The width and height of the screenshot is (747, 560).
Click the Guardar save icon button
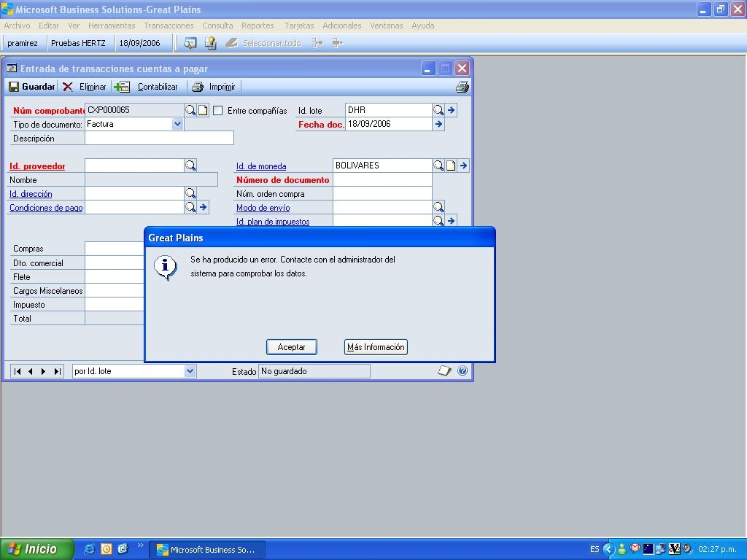pos(32,87)
